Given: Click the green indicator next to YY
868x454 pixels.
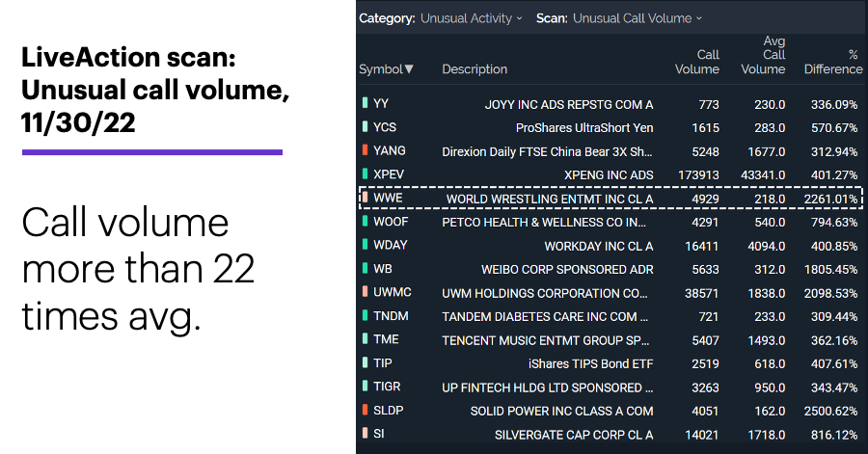Looking at the screenshot, I should tap(365, 103).
